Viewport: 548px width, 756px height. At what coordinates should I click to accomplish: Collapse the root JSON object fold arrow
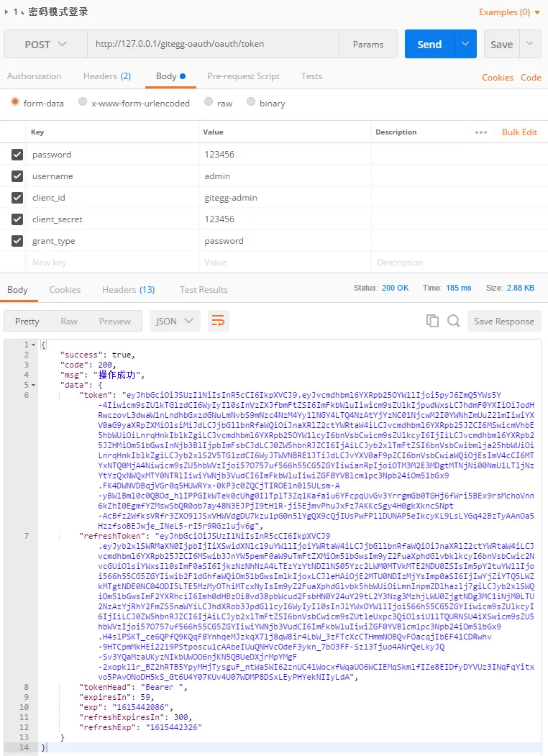coord(34,345)
